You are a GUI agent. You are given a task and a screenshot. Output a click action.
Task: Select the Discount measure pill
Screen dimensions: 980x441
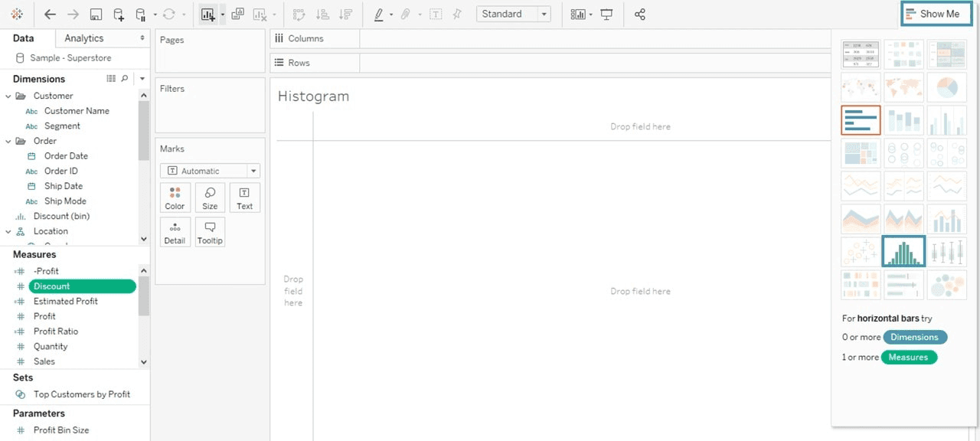point(82,286)
